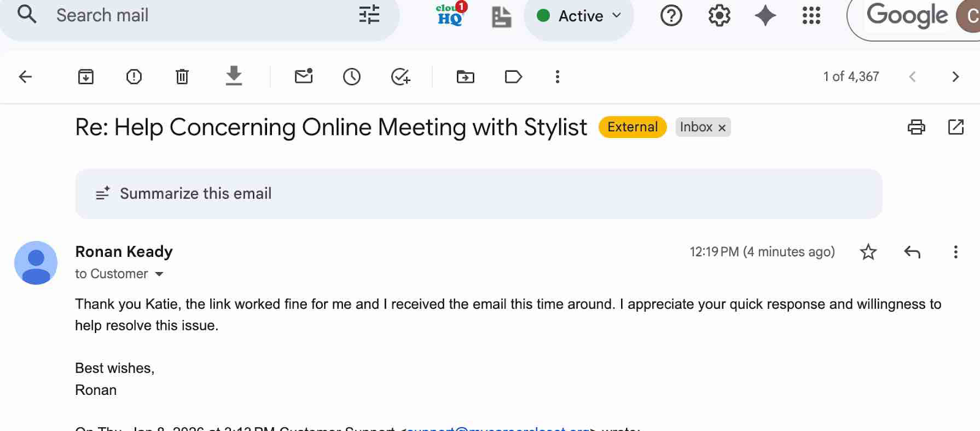Add this email to Tasks
The width and height of the screenshot is (980, 431).
tap(401, 77)
